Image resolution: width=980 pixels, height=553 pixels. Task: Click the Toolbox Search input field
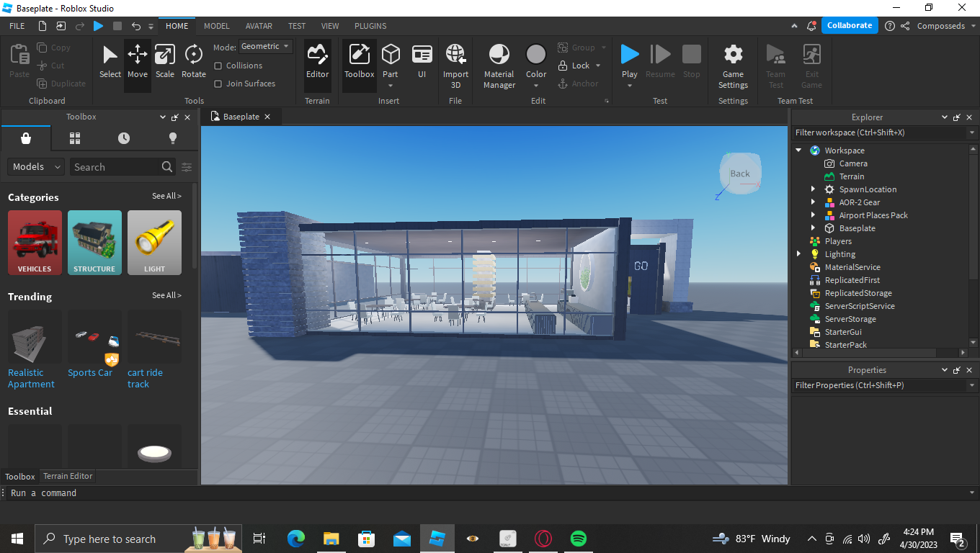[115, 167]
